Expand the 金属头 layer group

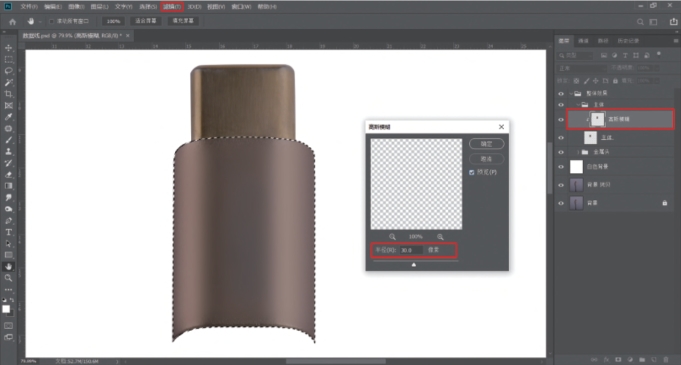click(578, 152)
